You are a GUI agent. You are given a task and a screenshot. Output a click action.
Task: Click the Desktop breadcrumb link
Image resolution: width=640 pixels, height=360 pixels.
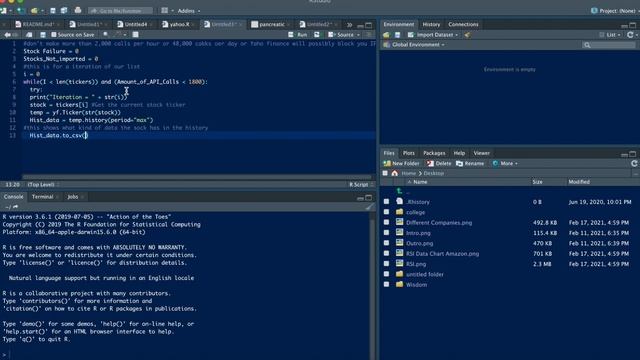433,173
